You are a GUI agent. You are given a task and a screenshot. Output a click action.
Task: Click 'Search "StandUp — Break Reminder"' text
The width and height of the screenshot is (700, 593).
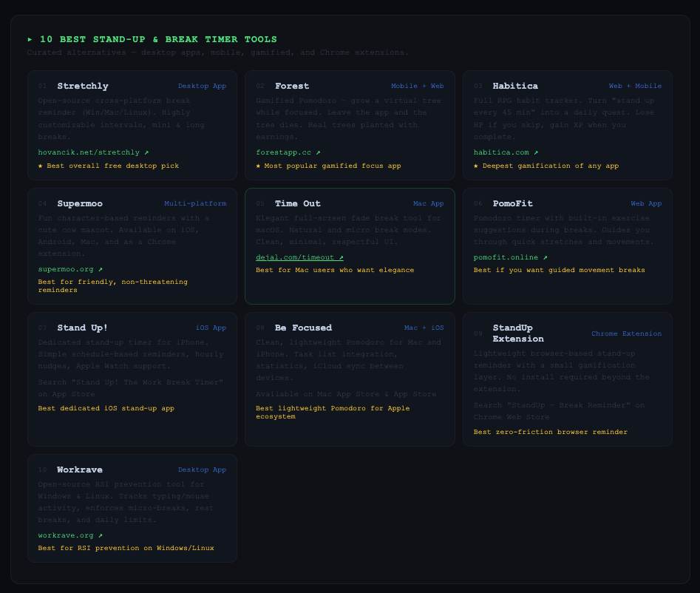click(559, 411)
